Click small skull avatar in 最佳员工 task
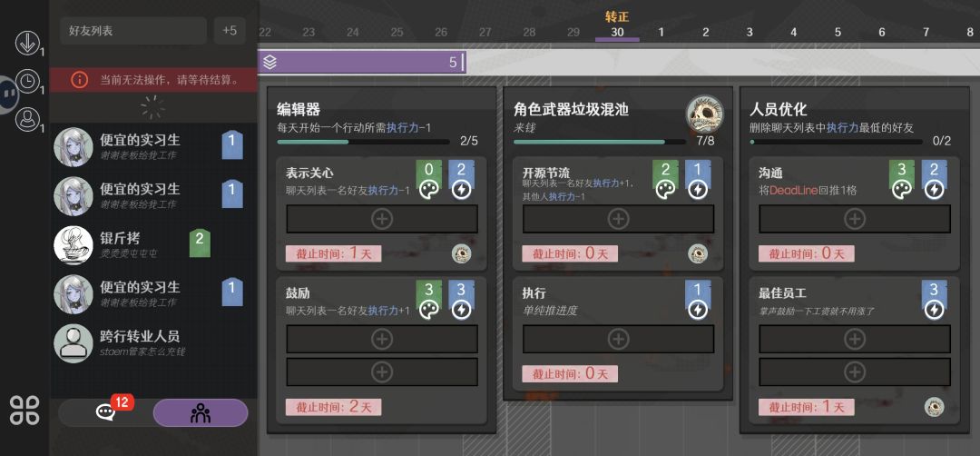 (935, 407)
